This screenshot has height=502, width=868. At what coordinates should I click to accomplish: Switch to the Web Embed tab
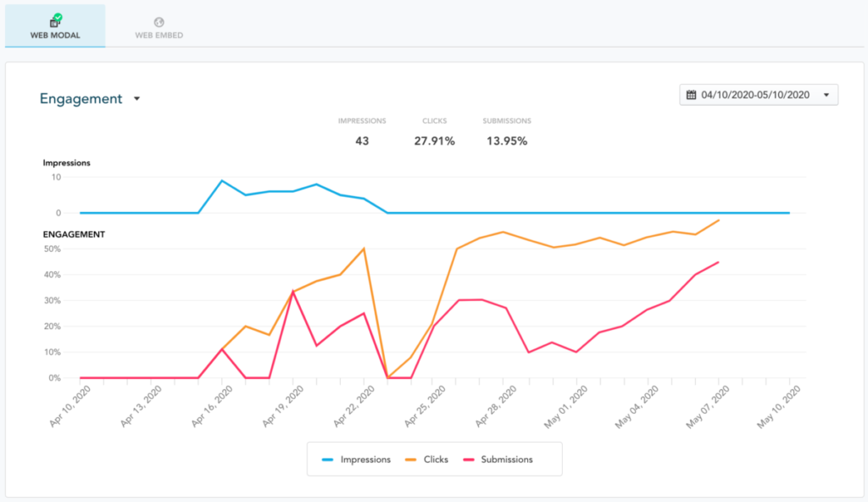pyautogui.click(x=159, y=36)
